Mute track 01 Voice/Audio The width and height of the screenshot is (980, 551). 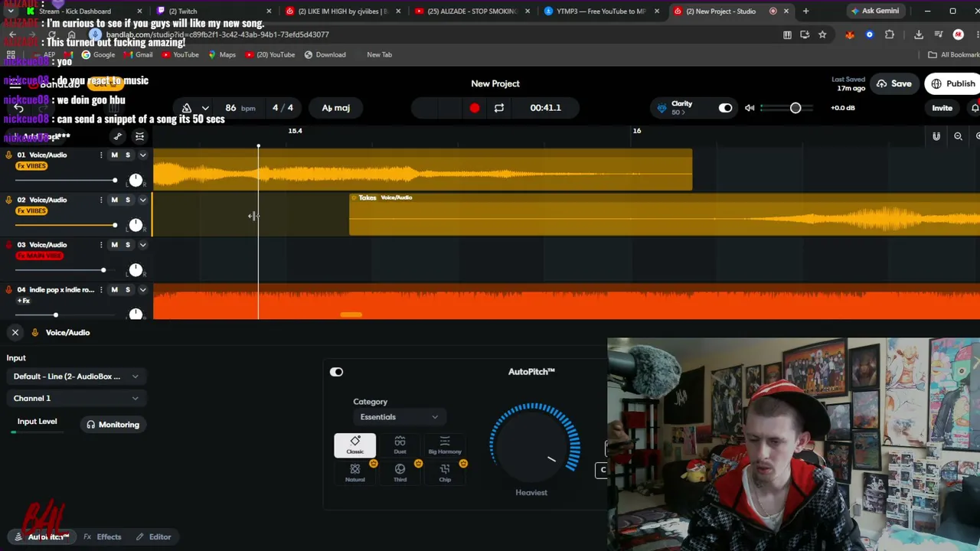(114, 155)
